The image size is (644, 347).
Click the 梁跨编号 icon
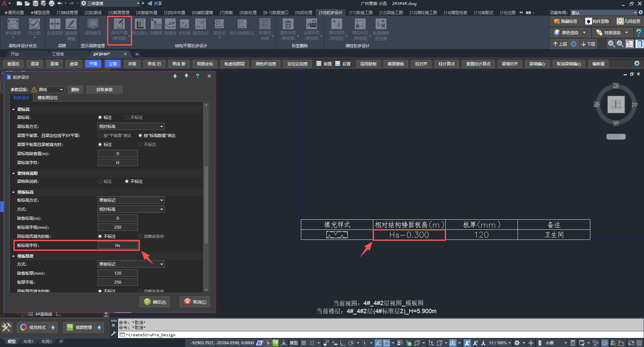pyautogui.click(x=93, y=24)
